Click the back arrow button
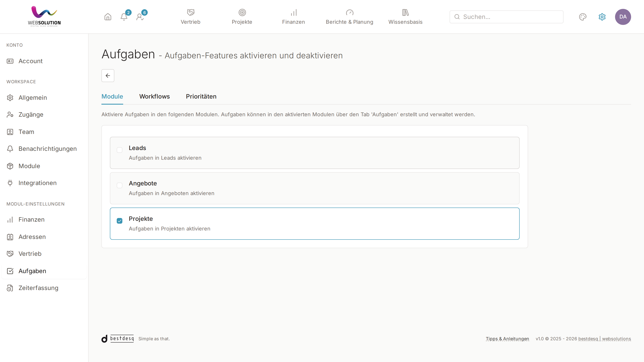Image resolution: width=644 pixels, height=362 pixels. [x=108, y=75]
